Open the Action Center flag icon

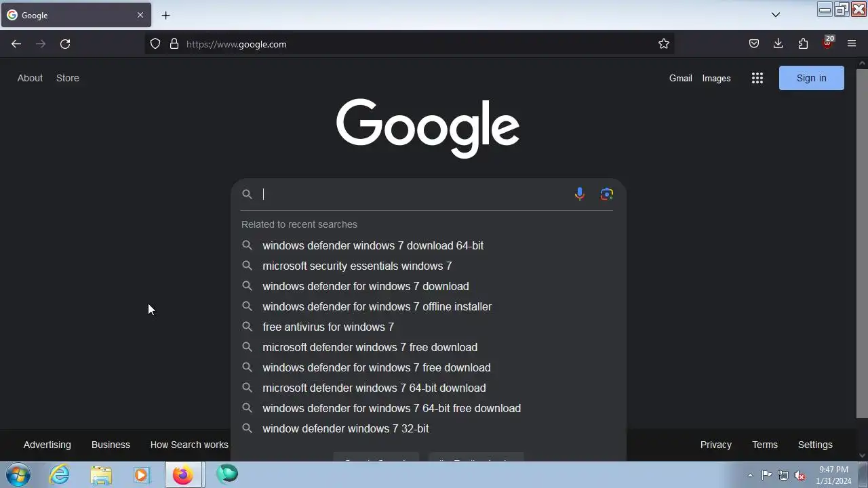click(x=766, y=475)
